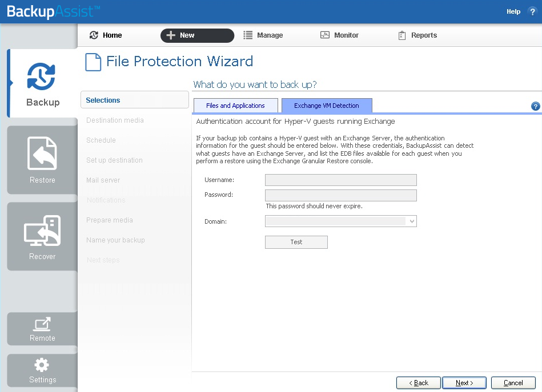Click the Password input field

click(x=340, y=195)
